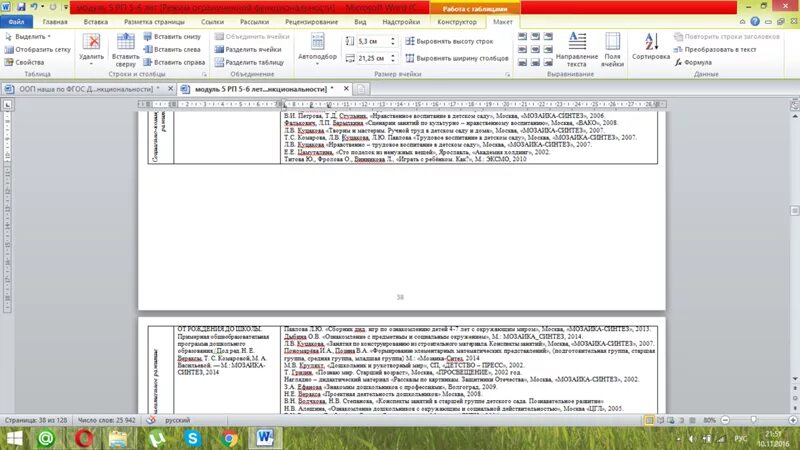Switch to the Вставка ribbon tab
The height and width of the screenshot is (450, 800).
[x=95, y=22]
